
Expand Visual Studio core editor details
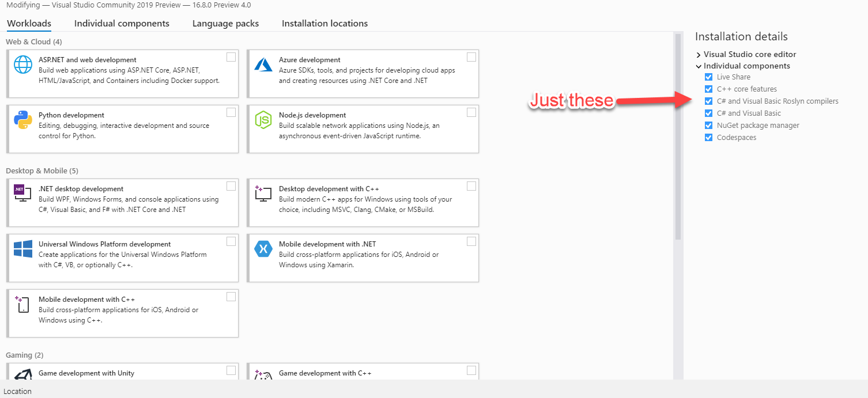pyautogui.click(x=699, y=55)
